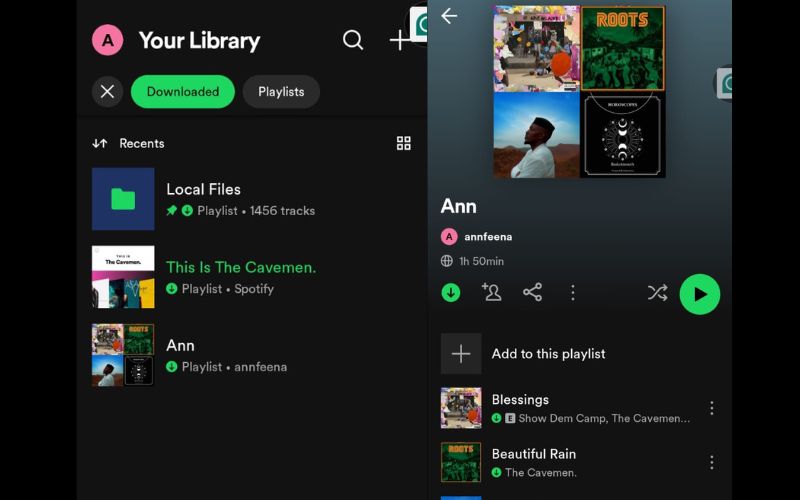
Task: Switch library to grid view
Action: coord(404,143)
